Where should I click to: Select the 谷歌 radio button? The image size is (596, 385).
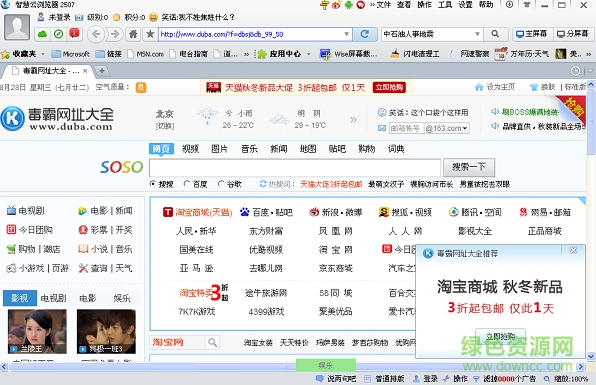coord(221,184)
